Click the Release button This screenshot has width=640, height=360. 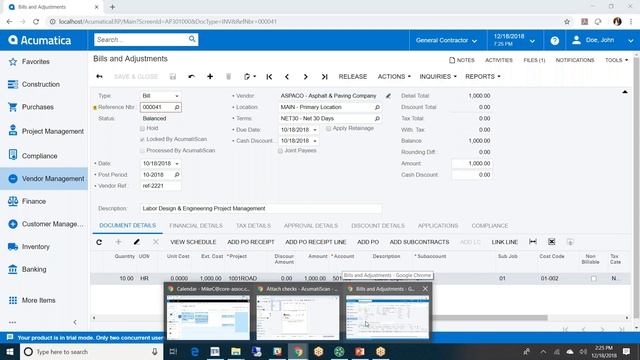coord(353,76)
